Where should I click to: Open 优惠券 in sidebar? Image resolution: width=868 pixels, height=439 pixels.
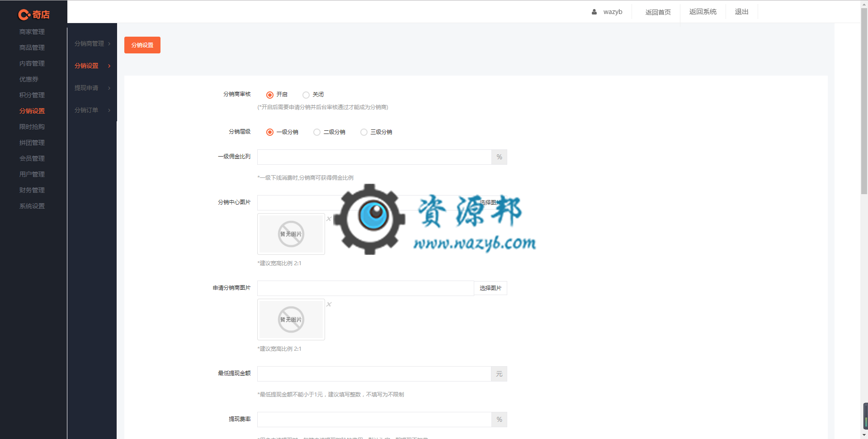coord(29,79)
